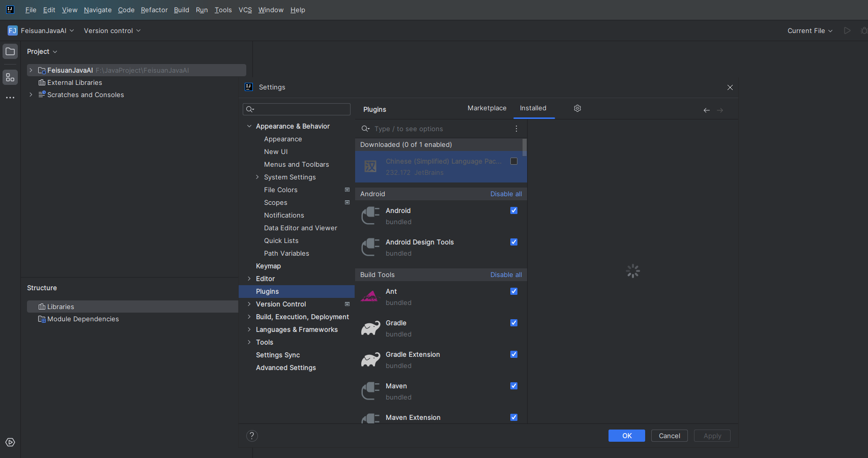
Task: Open the File menu
Action: pos(31,10)
